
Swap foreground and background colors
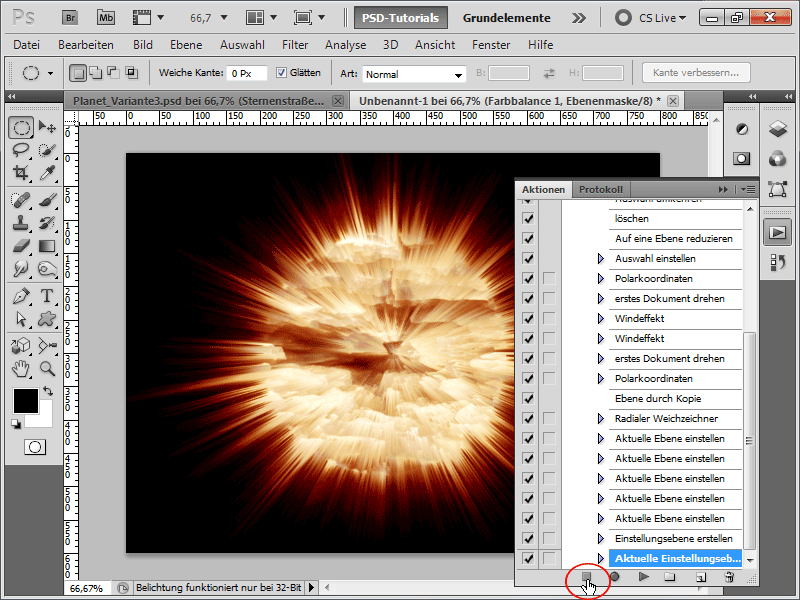48,391
